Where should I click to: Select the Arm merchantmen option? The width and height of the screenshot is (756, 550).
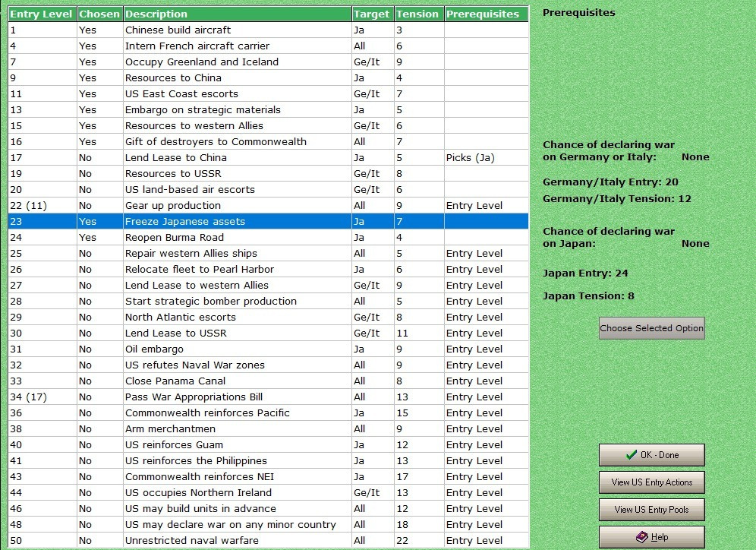pos(268,428)
